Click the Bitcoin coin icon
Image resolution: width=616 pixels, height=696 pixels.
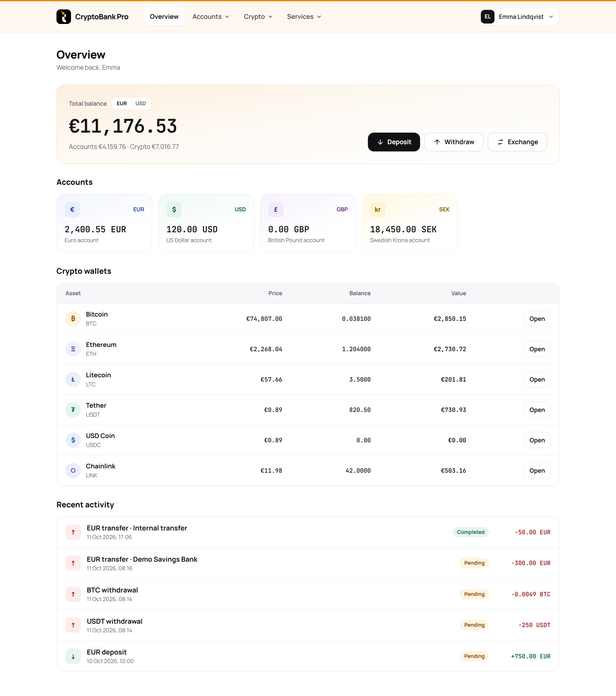[x=73, y=319]
